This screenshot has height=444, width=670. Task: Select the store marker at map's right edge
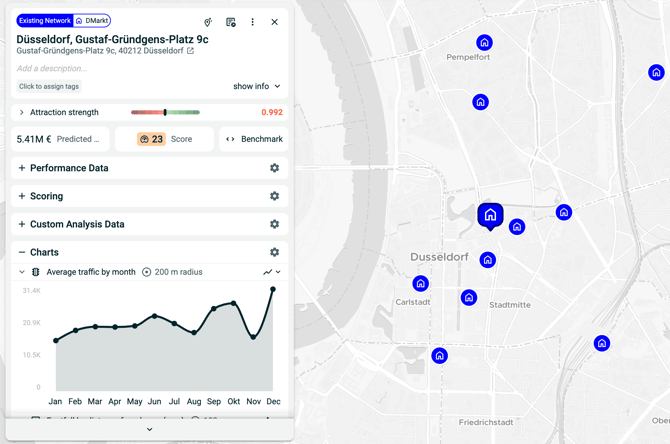pyautogui.click(x=656, y=72)
